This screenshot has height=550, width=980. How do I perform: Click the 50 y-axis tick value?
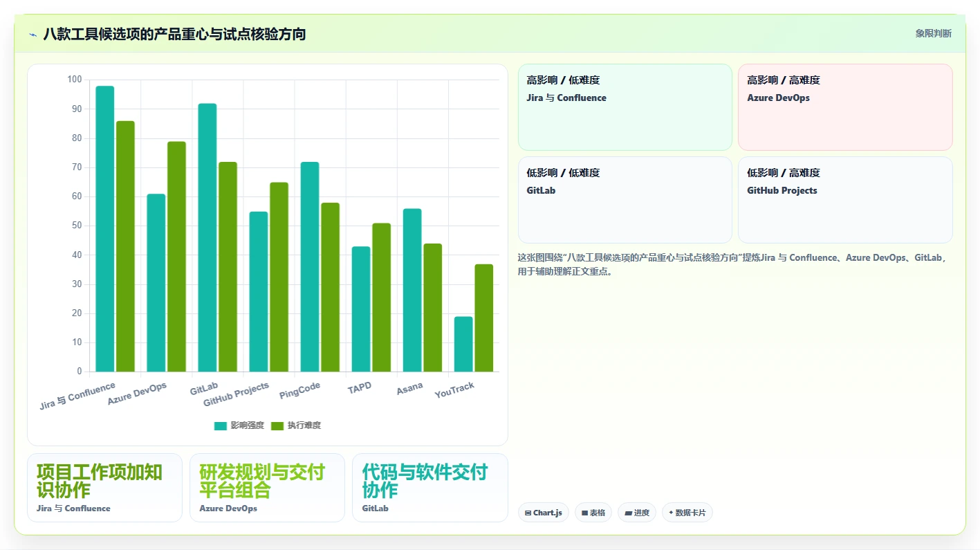pos(77,226)
